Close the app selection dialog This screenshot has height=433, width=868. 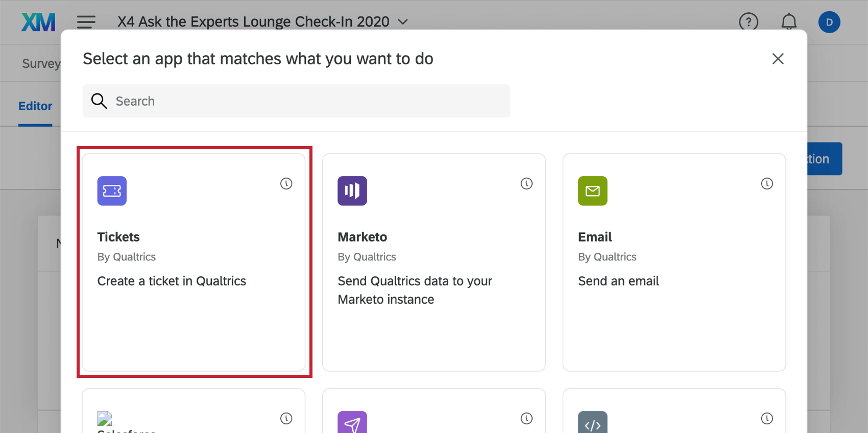coord(778,59)
